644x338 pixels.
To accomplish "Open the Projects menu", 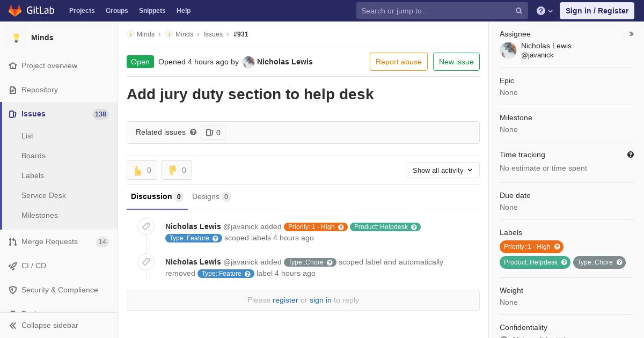I will [x=82, y=11].
